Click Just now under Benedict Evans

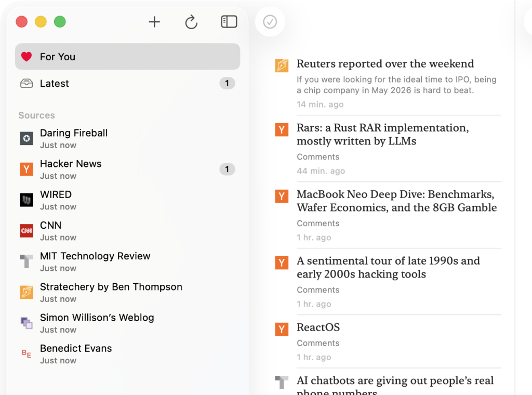click(58, 361)
